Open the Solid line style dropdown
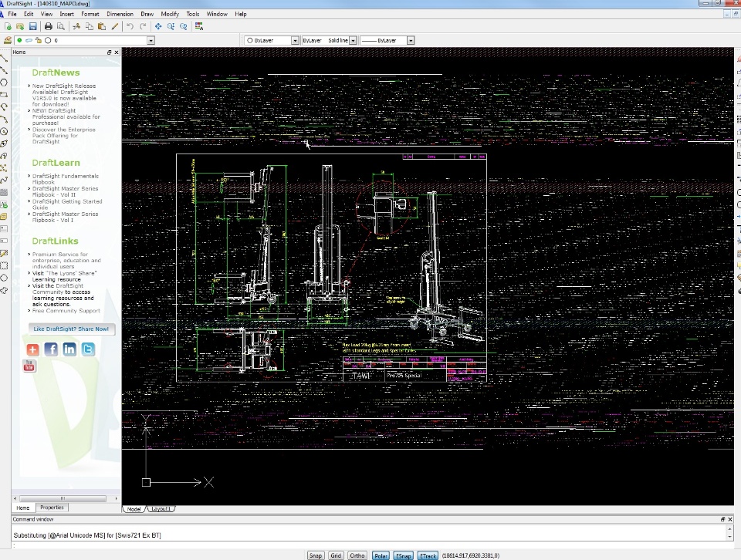This screenshot has width=741, height=560. [353, 40]
